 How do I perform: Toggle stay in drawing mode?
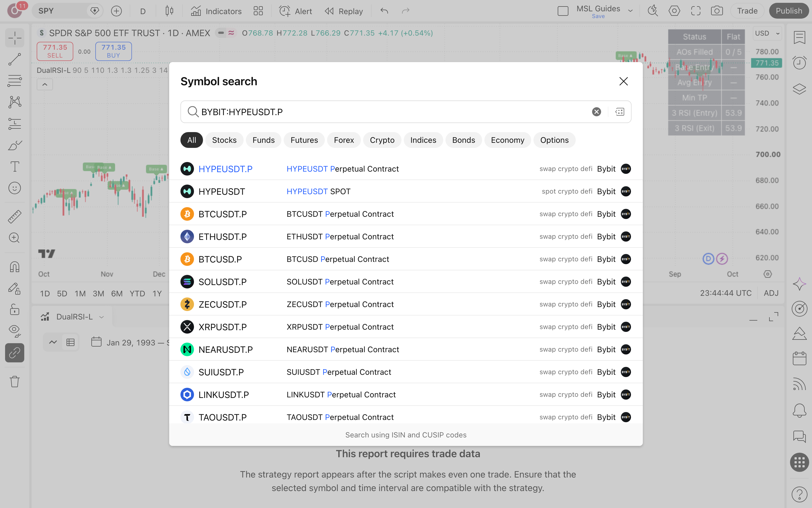click(15, 289)
